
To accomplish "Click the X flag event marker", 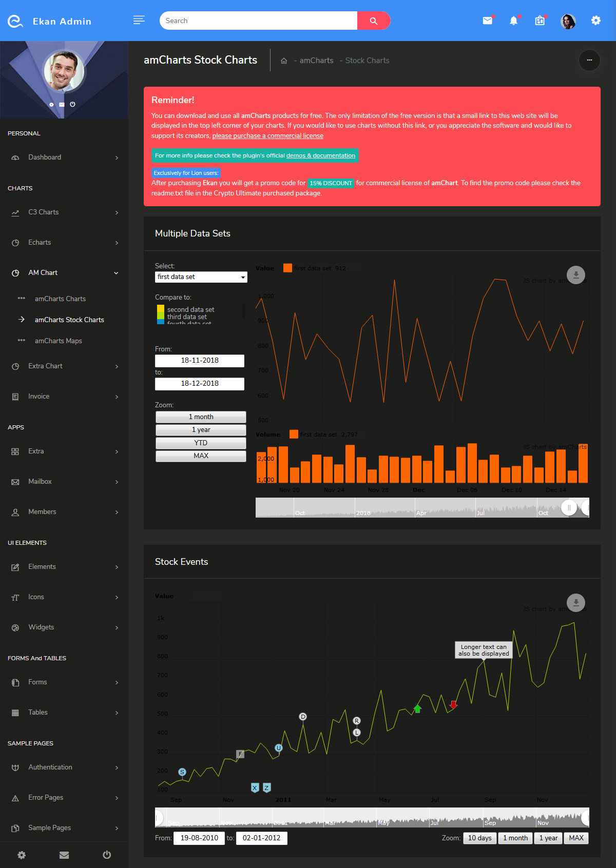I will tap(255, 788).
